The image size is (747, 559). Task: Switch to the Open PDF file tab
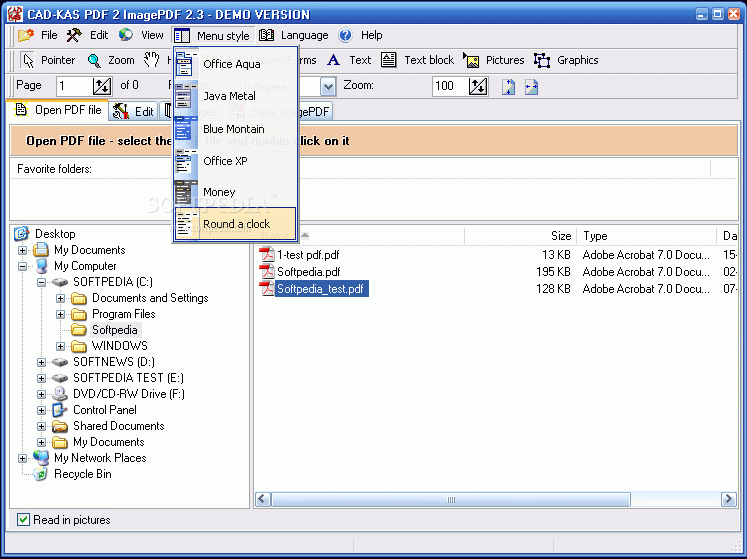(x=58, y=110)
